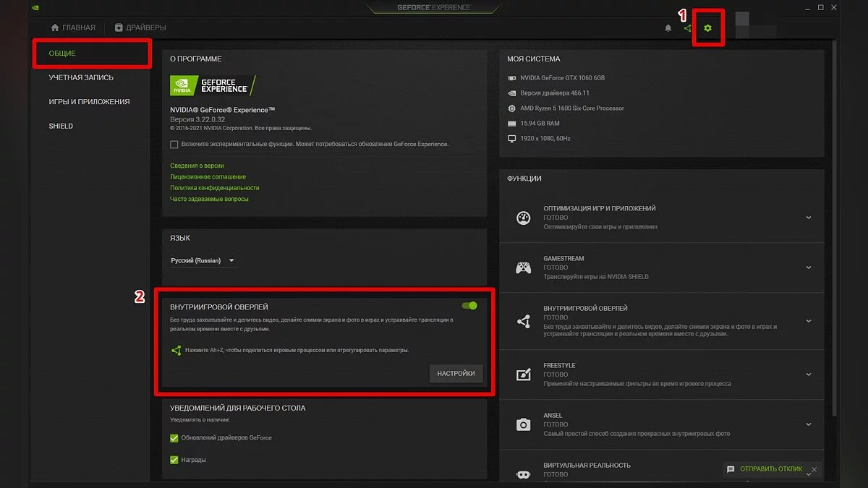This screenshot has height=488, width=868.
Task: Uncheck GeForce driver updates notification checkbox
Action: [174, 438]
